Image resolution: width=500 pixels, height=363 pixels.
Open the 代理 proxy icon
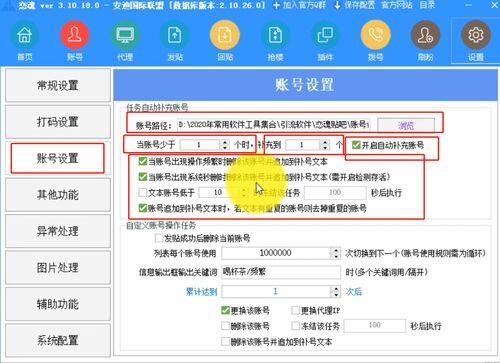point(125,35)
